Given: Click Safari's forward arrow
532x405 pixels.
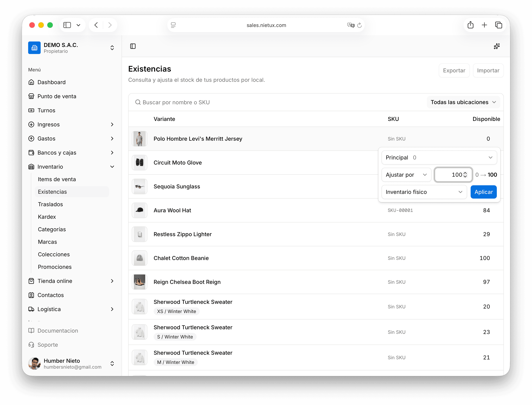Looking at the screenshot, I should click(x=110, y=25).
